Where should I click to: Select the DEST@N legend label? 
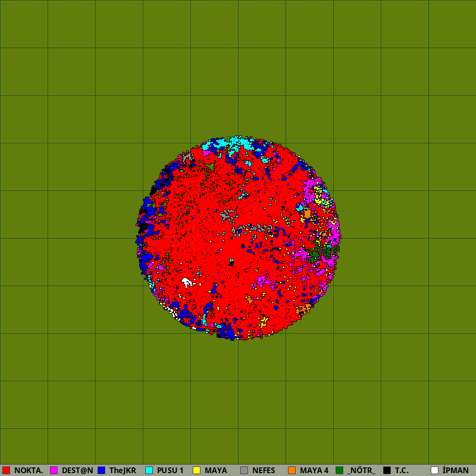pos(78,471)
